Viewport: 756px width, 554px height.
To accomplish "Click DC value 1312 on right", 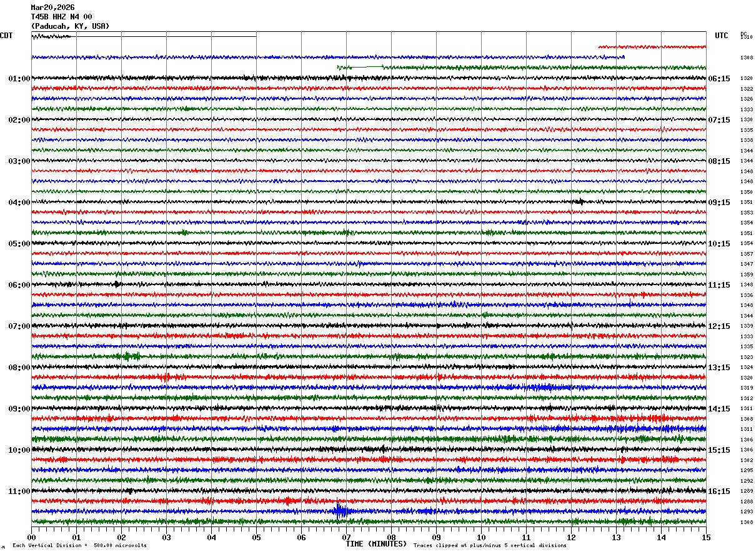I will click(x=747, y=399).
